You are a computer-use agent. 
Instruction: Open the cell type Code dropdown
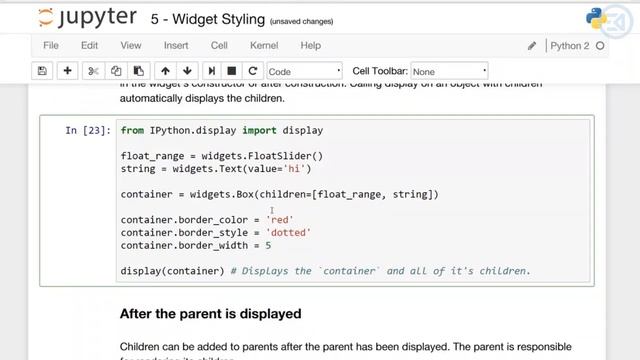(304, 71)
